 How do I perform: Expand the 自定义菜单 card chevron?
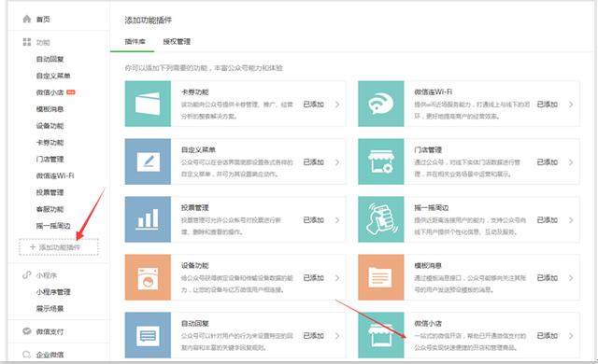[x=337, y=161]
